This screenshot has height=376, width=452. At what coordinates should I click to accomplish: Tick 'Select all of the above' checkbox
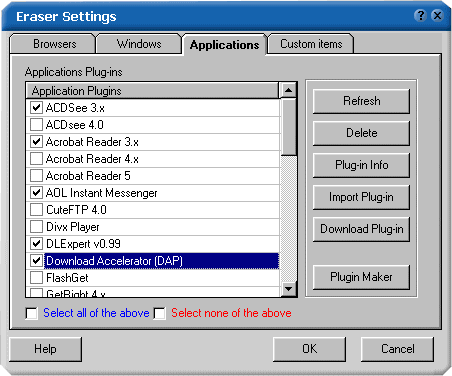[32, 313]
